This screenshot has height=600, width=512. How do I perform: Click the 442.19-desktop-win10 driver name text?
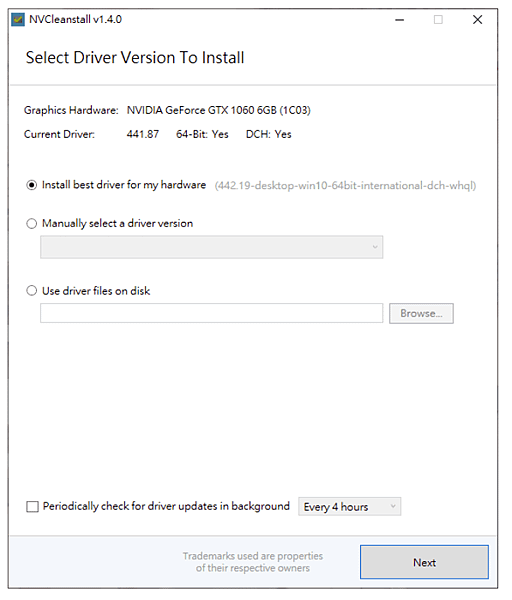[346, 186]
